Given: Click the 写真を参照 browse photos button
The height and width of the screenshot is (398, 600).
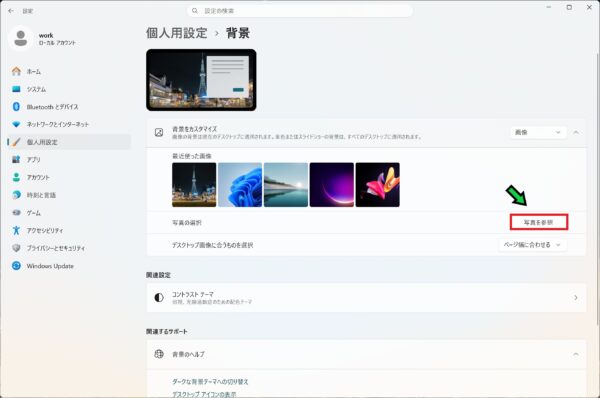Looking at the screenshot, I should pyautogui.click(x=539, y=222).
